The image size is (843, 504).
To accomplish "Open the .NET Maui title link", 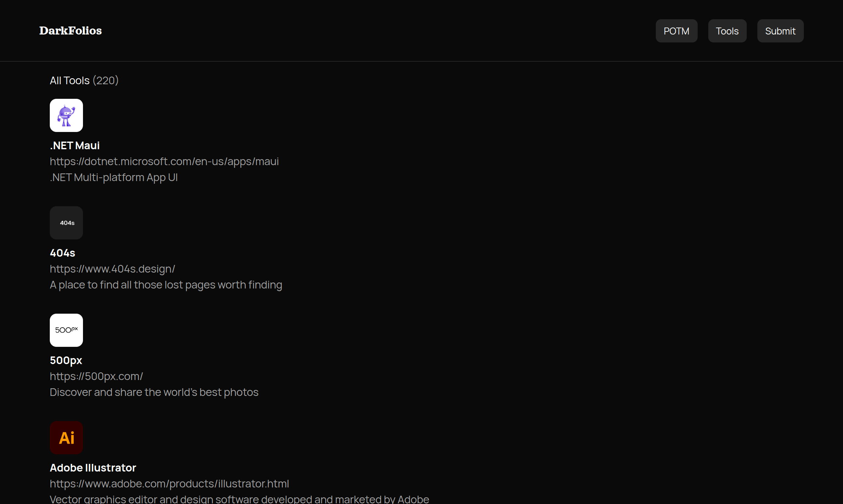I will [x=75, y=145].
